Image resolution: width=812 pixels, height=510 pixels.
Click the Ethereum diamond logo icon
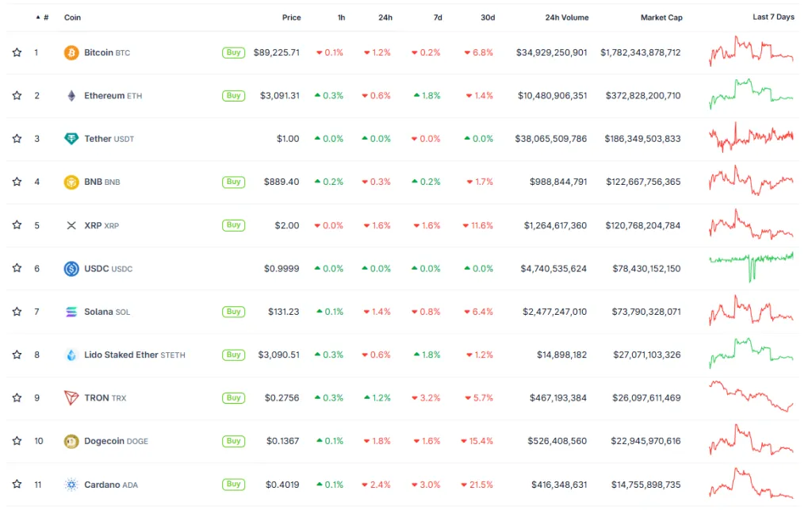tap(71, 96)
